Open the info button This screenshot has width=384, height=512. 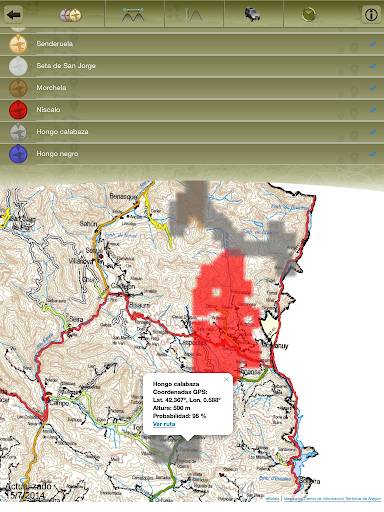pyautogui.click(x=371, y=15)
